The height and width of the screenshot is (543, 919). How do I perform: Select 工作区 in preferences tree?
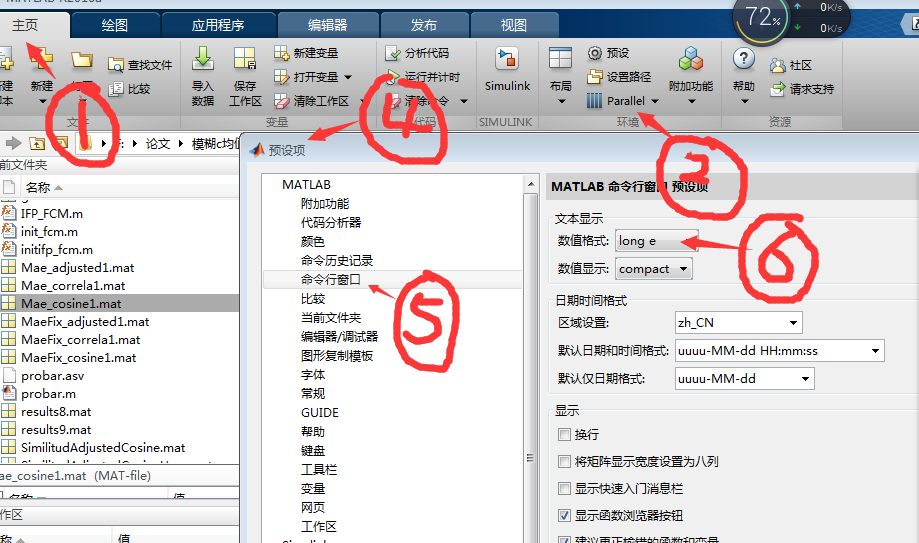[x=318, y=527]
